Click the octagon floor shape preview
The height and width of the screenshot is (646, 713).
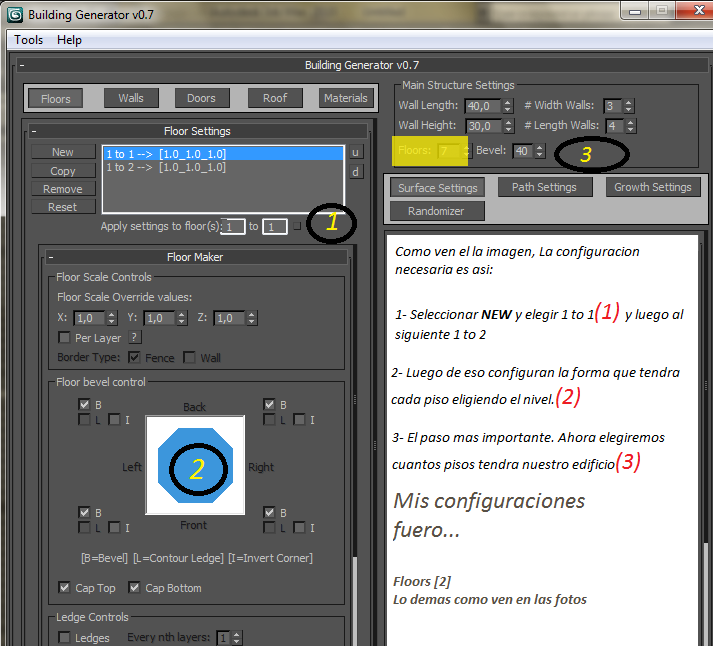195,465
